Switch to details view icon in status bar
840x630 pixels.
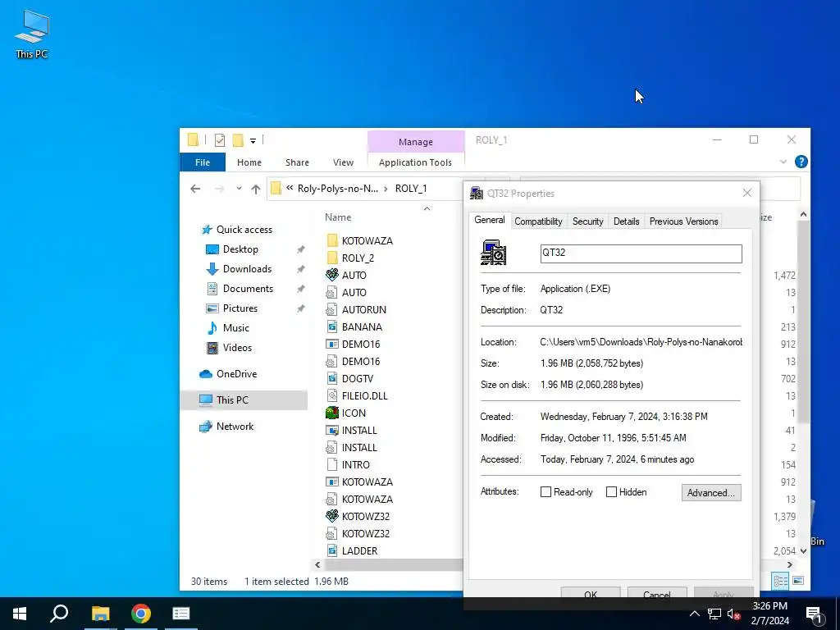point(781,581)
